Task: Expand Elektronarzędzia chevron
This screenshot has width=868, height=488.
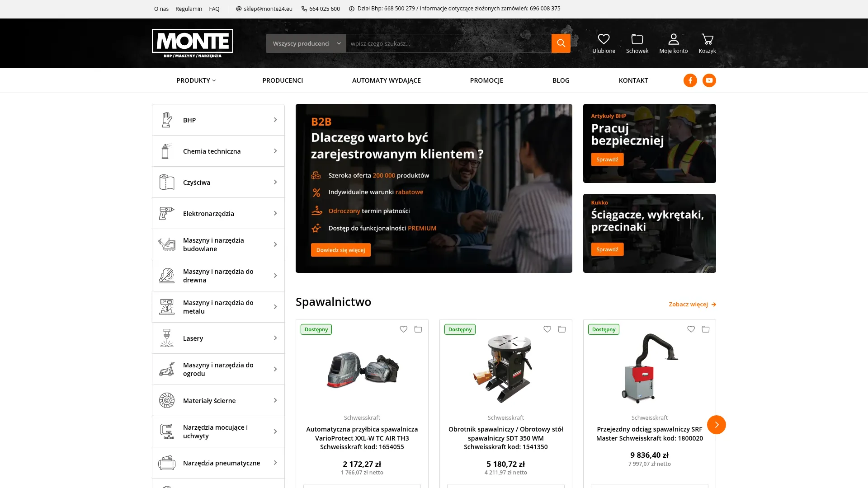Action: [x=275, y=213]
